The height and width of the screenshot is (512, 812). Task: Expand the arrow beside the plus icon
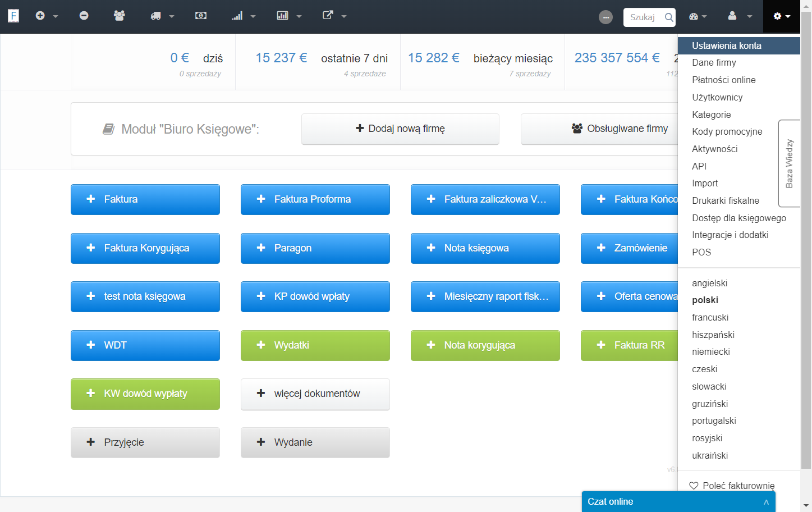click(x=56, y=17)
